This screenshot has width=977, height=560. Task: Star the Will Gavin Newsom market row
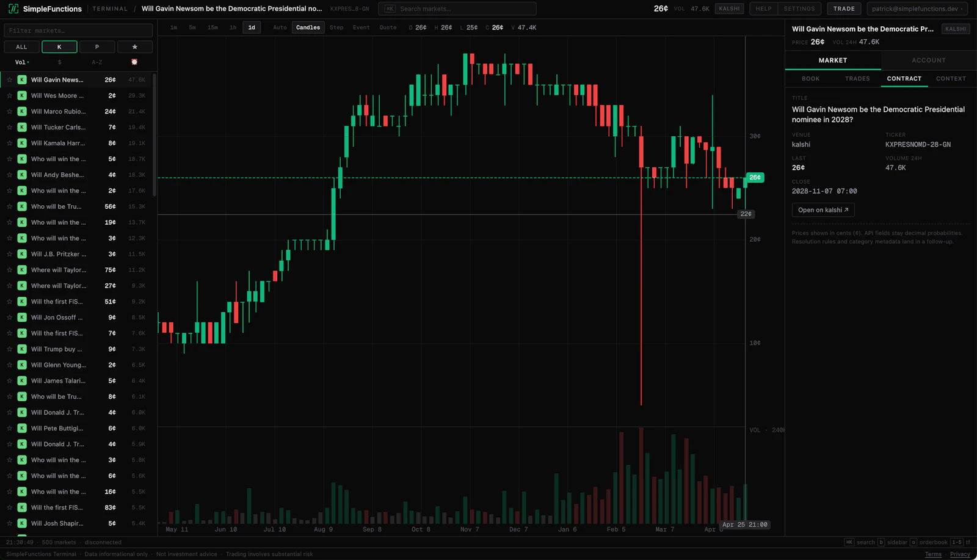point(9,80)
